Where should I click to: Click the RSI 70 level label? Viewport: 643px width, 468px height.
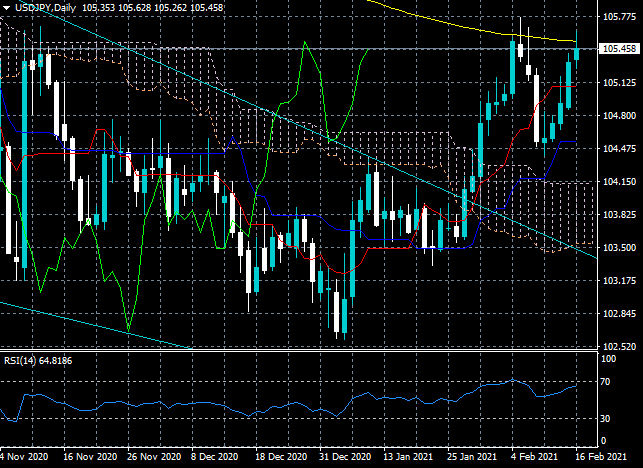tap(605, 382)
